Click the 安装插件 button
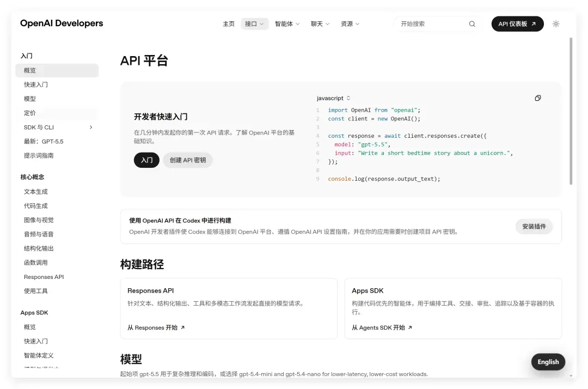This screenshot has width=588, height=389. point(534,227)
